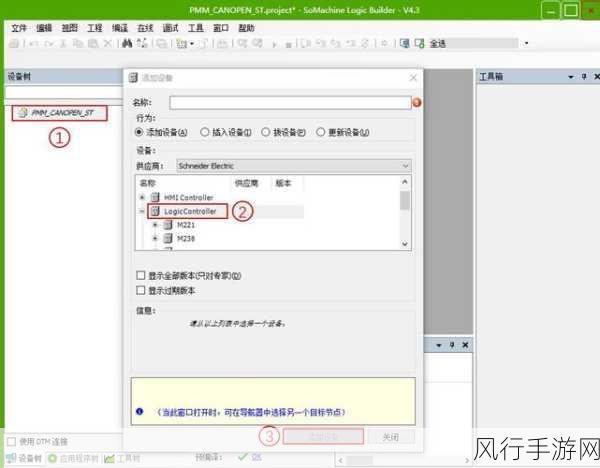
Task: Select the 更新设备 radio button
Action: [321, 132]
